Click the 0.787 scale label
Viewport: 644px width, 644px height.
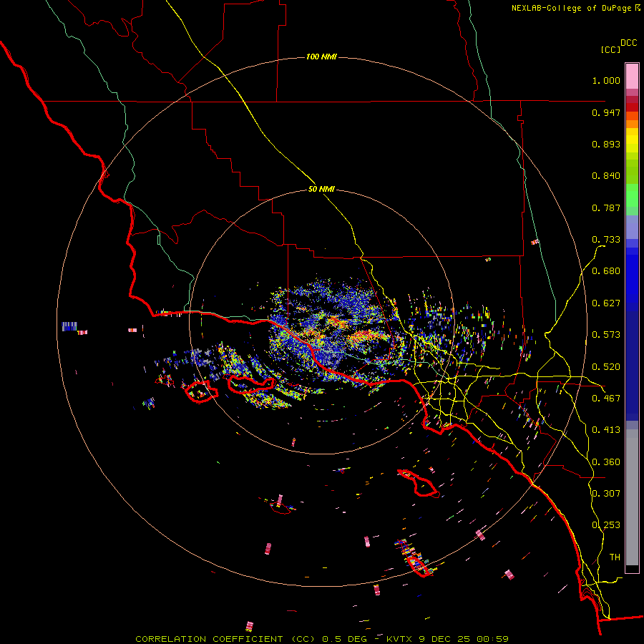coord(606,208)
